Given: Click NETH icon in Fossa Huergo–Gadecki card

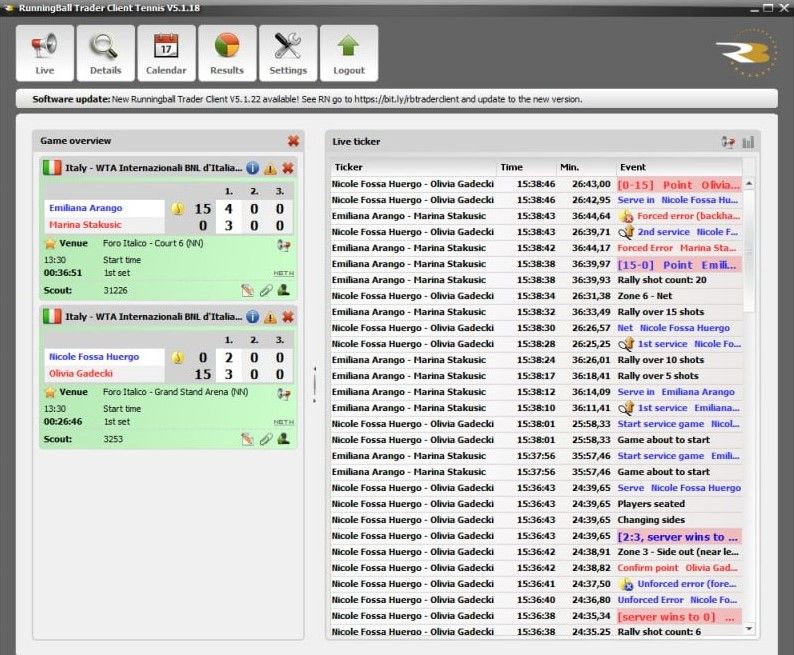Looking at the screenshot, I should 284,422.
